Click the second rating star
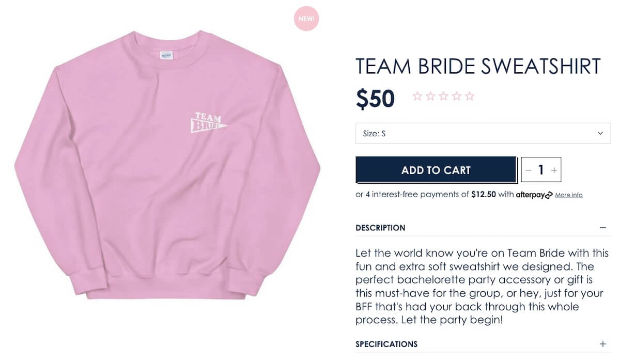Viewport: 620px width, 364px height. click(x=430, y=96)
